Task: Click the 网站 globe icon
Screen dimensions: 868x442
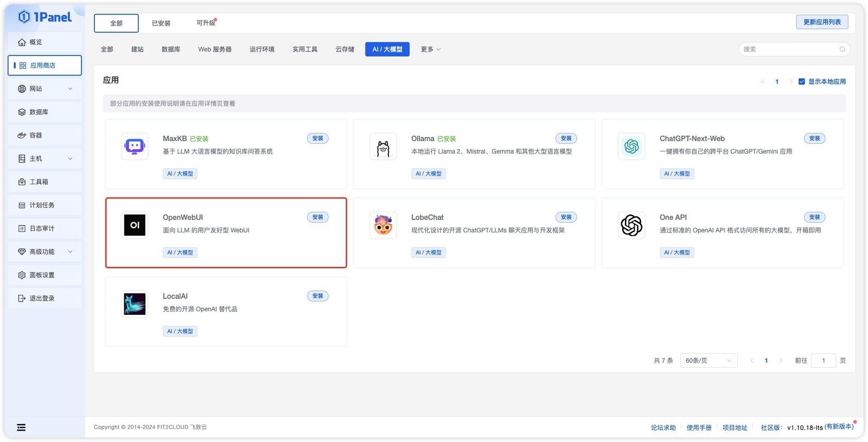Action: (22, 89)
